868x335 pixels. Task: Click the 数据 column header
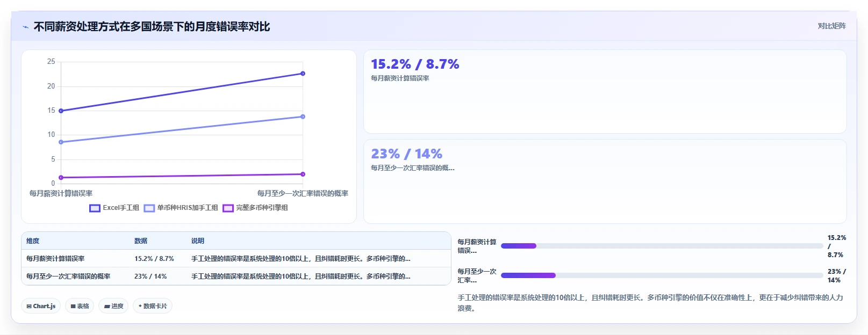pos(141,241)
